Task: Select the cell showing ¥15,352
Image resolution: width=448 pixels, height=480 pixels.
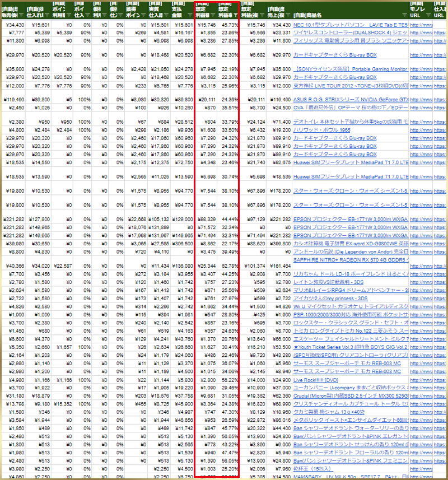Action: (62, 404)
